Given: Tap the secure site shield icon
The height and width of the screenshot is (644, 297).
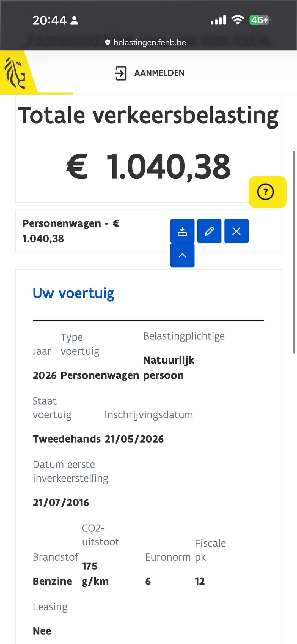Looking at the screenshot, I should 108,43.
